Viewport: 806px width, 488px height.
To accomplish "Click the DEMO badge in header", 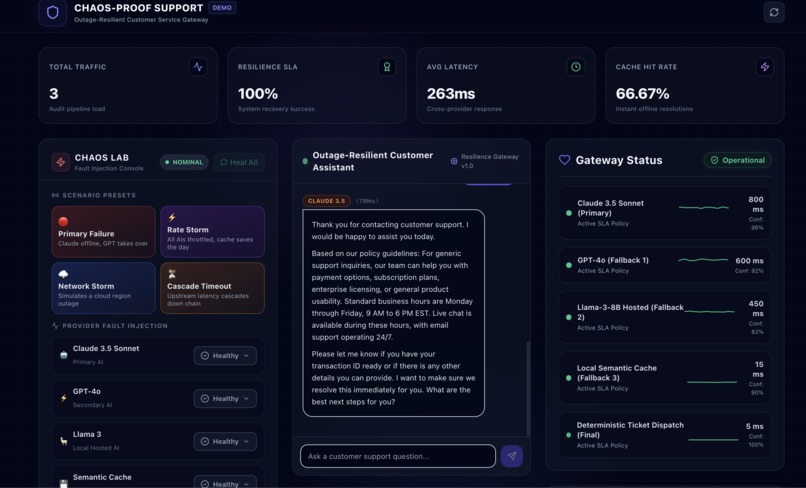I will (x=222, y=8).
